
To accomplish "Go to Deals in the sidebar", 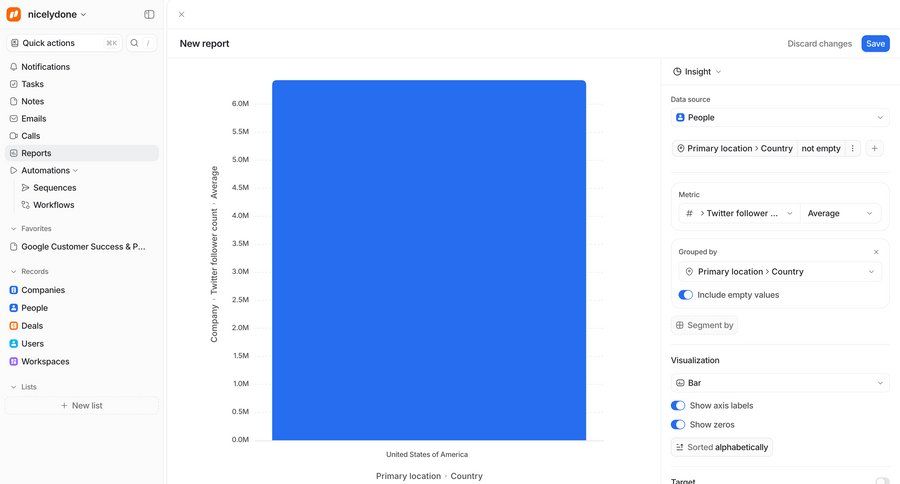I will click(x=32, y=326).
